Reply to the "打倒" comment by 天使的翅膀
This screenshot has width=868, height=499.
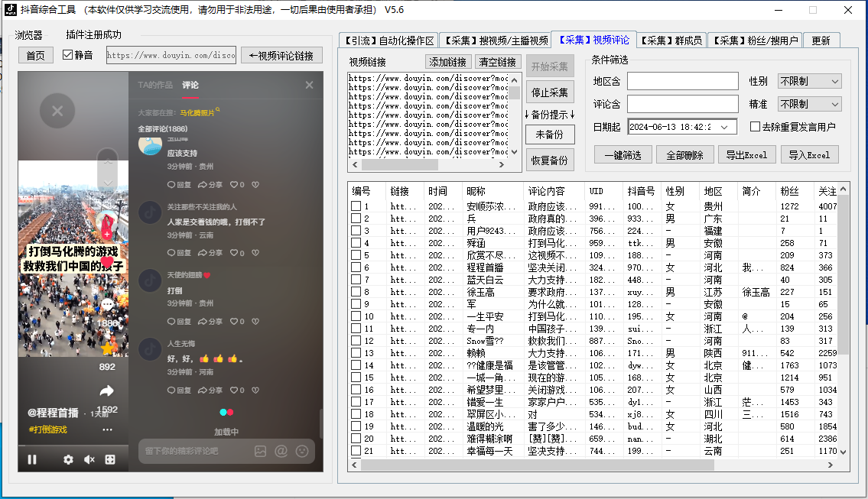tap(180, 322)
